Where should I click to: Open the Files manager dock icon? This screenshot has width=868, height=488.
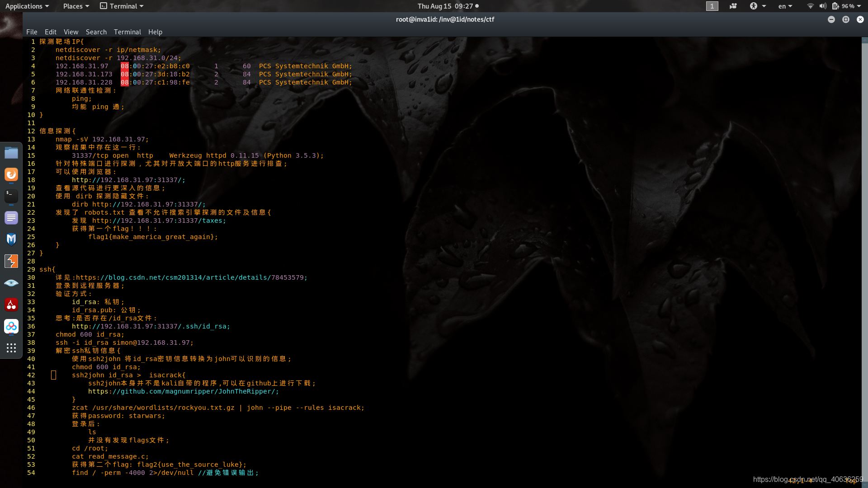pyautogui.click(x=11, y=153)
